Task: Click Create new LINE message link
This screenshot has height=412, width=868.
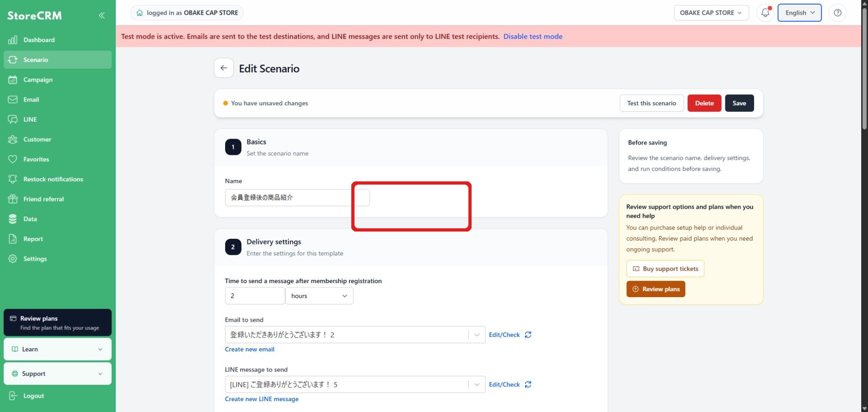Action: coord(262,399)
